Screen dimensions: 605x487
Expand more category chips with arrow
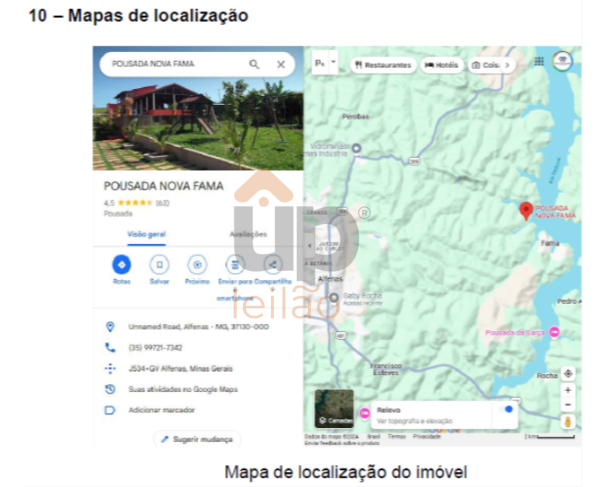(507, 65)
